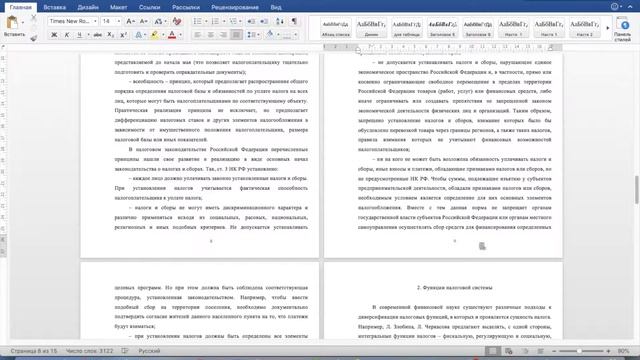Screen dimensions: 640x360
Task: Click the red font color A
Action: click(172, 35)
